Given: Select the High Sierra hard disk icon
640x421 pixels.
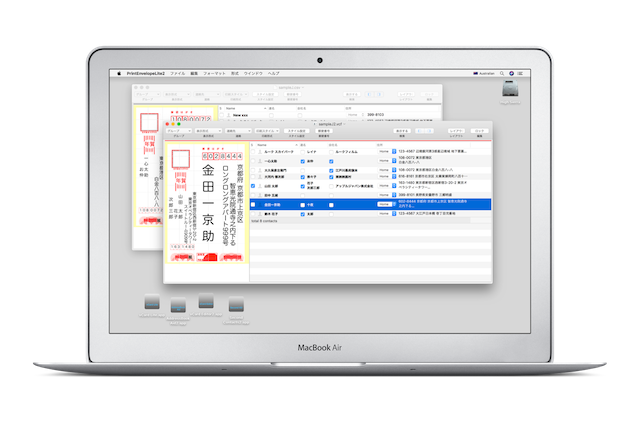Looking at the screenshot, I should 510,89.
